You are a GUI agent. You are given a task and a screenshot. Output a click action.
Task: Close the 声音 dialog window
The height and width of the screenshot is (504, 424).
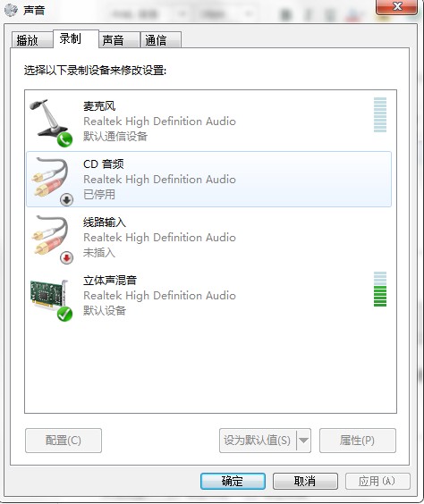(x=397, y=6)
